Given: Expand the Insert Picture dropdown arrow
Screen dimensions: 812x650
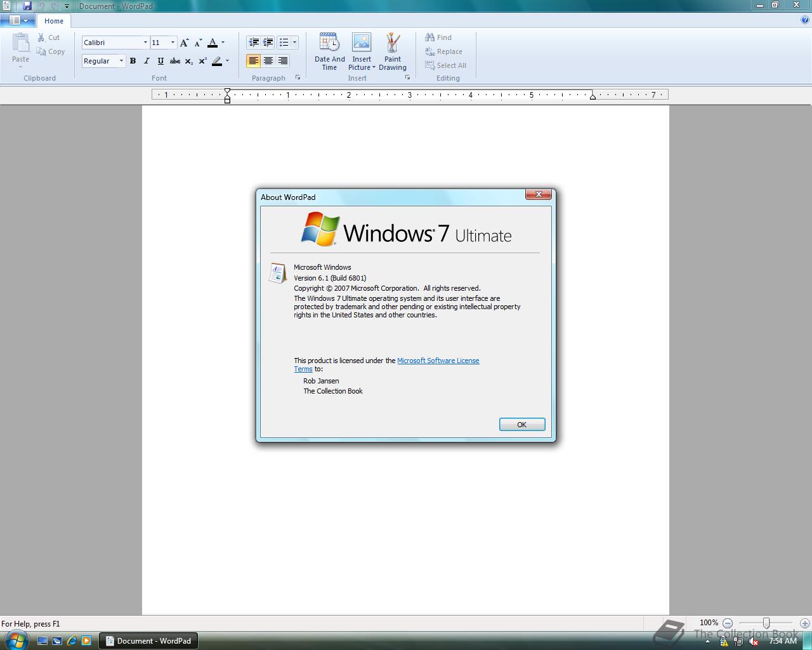Looking at the screenshot, I should pyautogui.click(x=374, y=67).
